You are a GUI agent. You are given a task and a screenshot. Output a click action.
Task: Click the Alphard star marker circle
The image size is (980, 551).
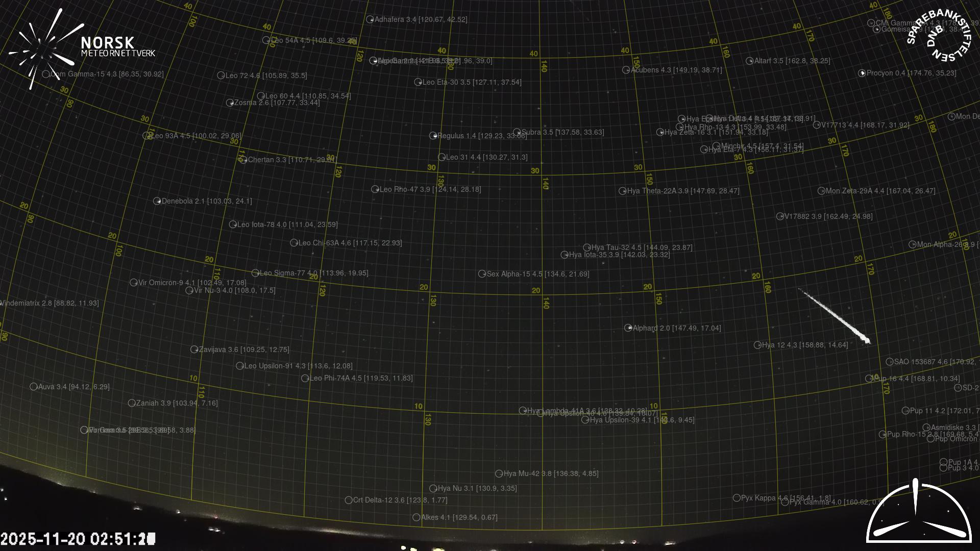628,328
